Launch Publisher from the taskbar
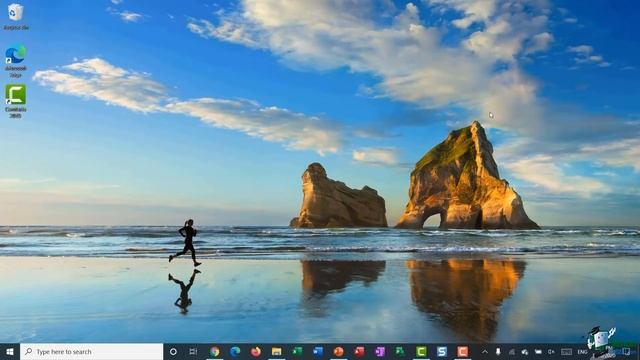The image size is (640, 360). pos(400,351)
